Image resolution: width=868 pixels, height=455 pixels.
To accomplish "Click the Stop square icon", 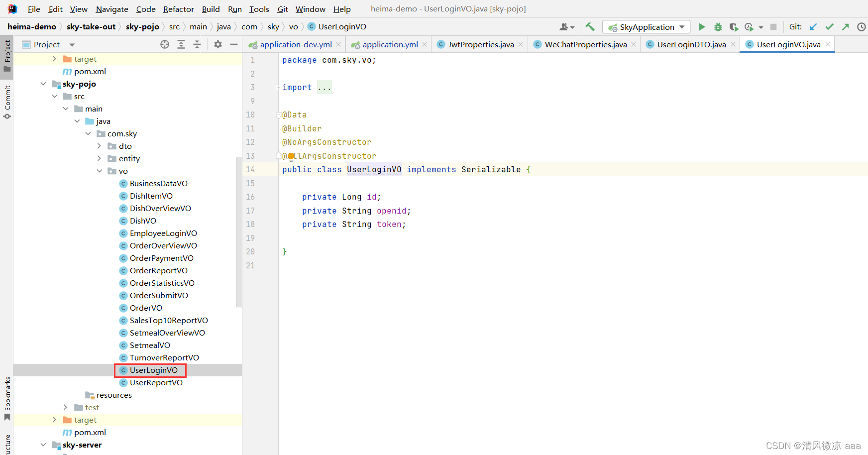I will point(773,27).
